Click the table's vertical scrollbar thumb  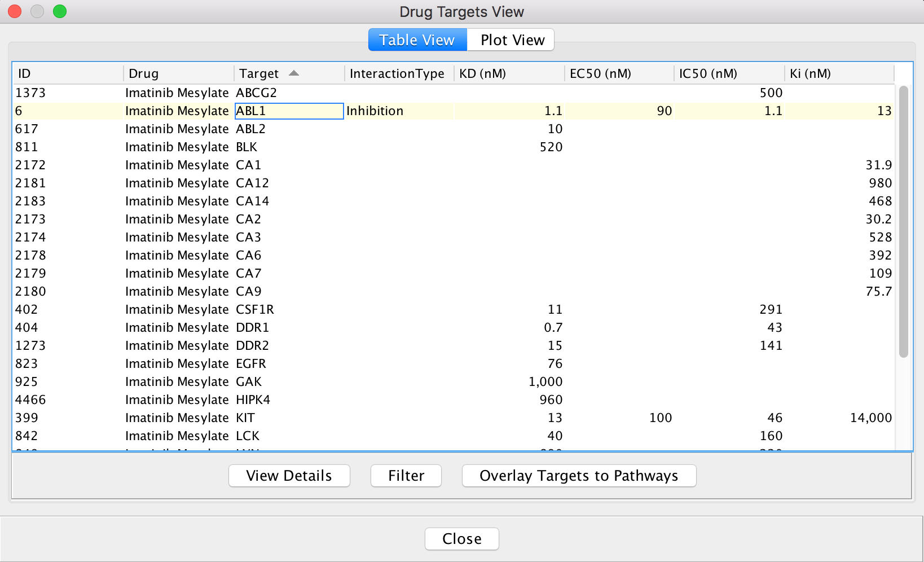[904, 221]
